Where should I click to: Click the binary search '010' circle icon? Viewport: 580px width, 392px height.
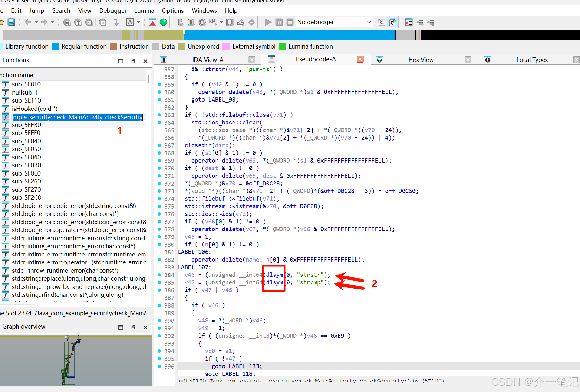(x=89, y=22)
